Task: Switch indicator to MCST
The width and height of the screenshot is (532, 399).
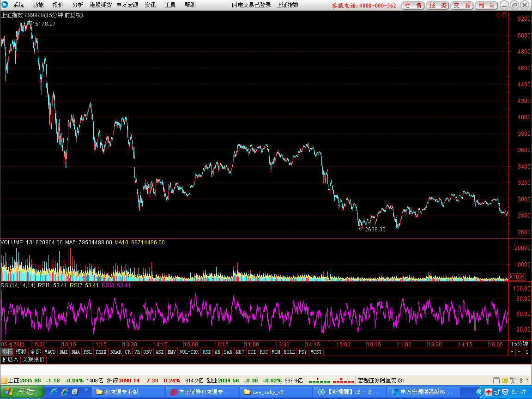Action: point(316,352)
